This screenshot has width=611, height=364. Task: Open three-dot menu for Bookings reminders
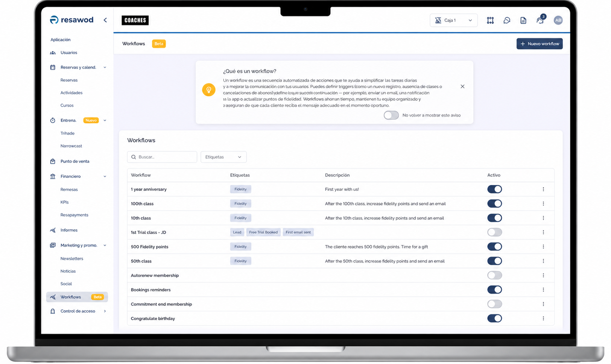(543, 290)
